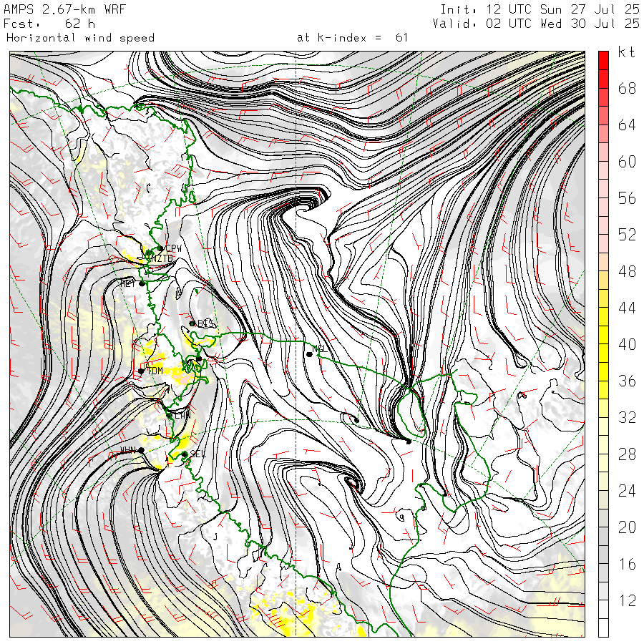Click the '68' color bar scale label
This screenshot has width=644, height=644.
click(x=627, y=88)
